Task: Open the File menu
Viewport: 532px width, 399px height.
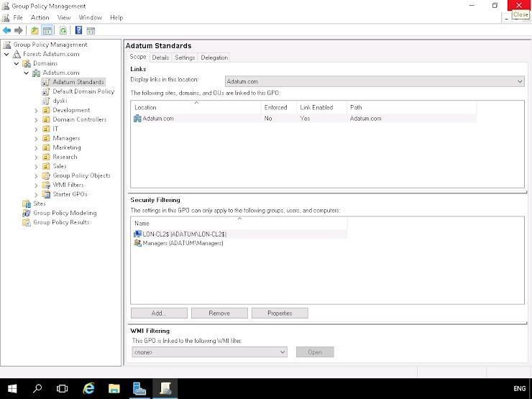Action: 18,18
